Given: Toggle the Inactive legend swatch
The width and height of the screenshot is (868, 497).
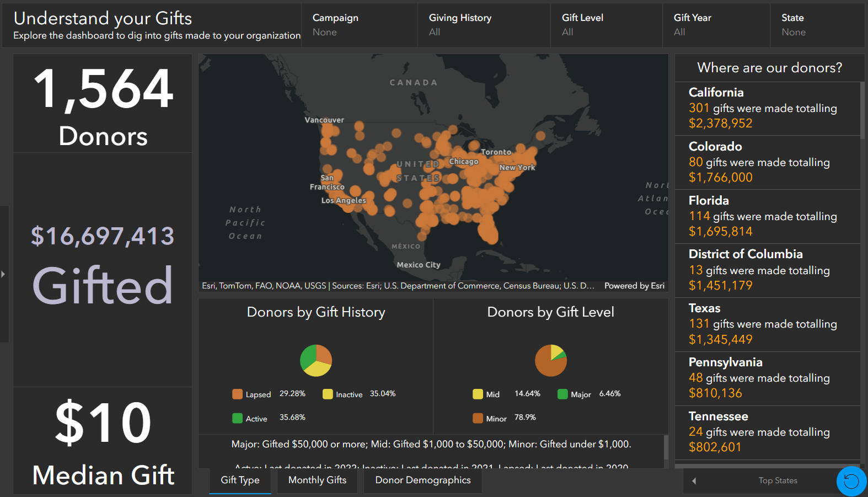Looking at the screenshot, I should click(328, 394).
